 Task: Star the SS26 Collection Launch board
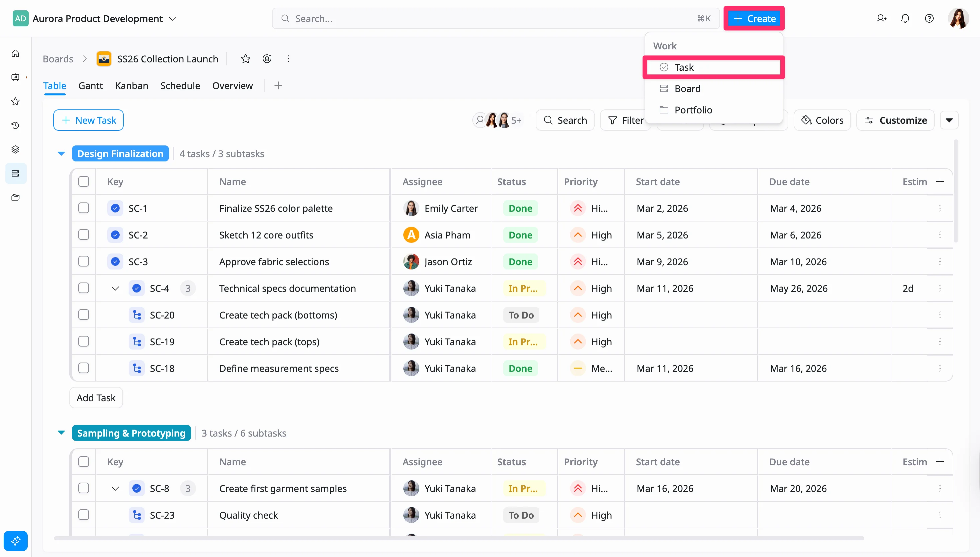pos(245,58)
